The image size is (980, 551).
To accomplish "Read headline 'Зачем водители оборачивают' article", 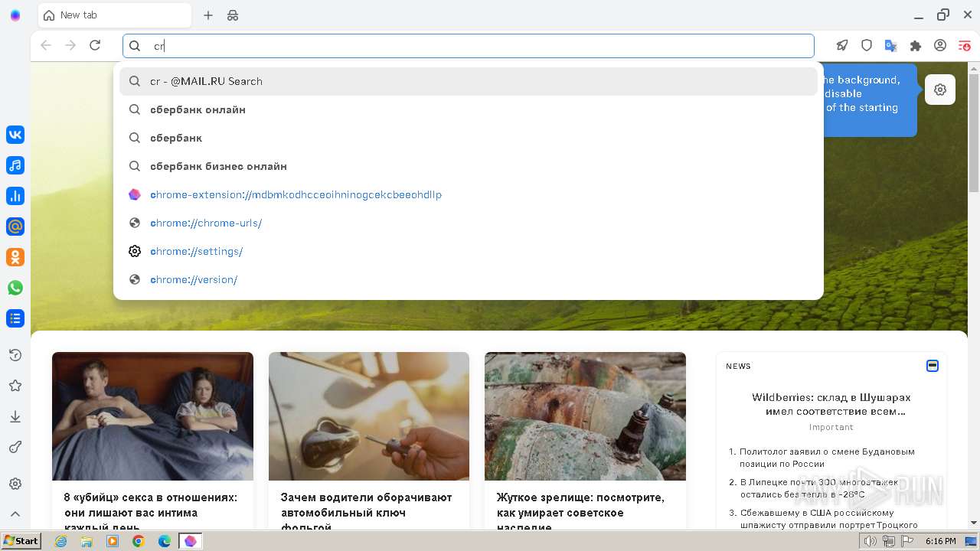I will pos(367,512).
